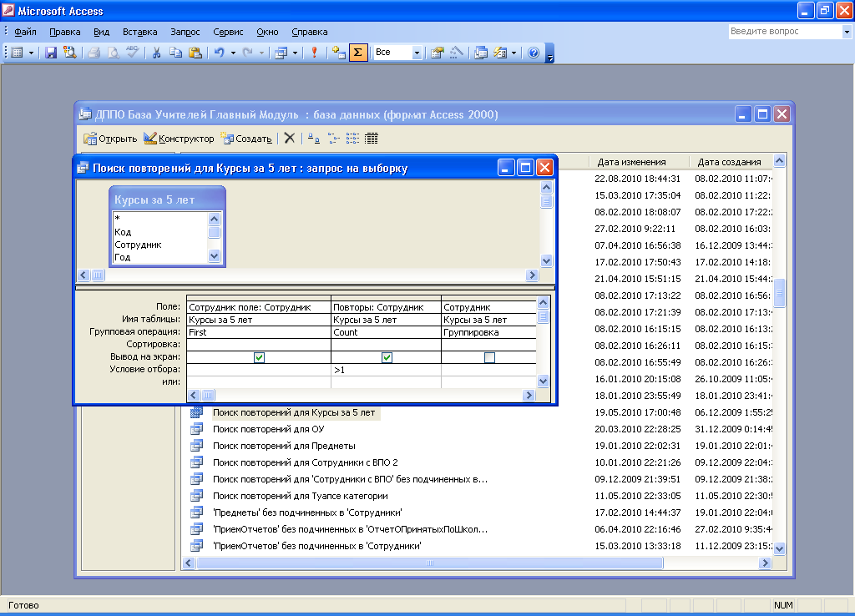Expand the New Object dropdown arrow
The height and width of the screenshot is (616, 855).
514,53
